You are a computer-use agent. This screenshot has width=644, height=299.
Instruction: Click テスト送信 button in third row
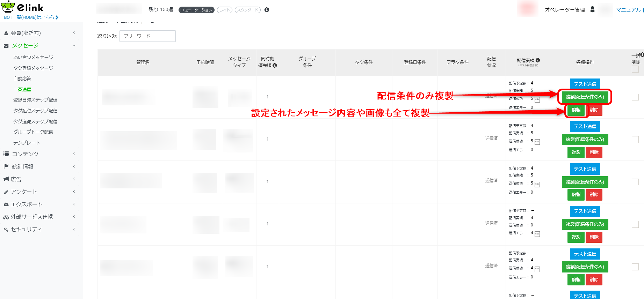click(585, 169)
